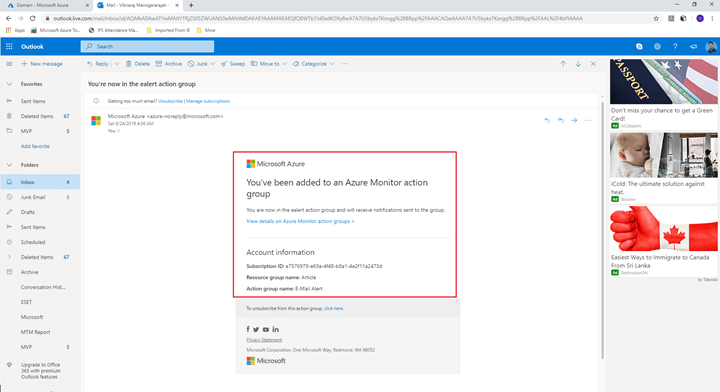Open Microsoft's Facebook page icon
720x392 pixels.
pyautogui.click(x=248, y=329)
